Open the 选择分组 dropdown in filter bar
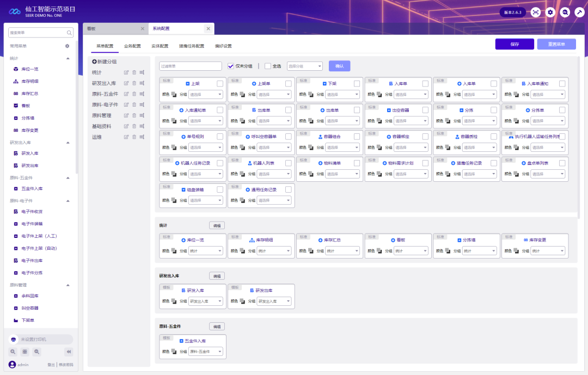Screen dimensions: 588x375 click(304, 66)
